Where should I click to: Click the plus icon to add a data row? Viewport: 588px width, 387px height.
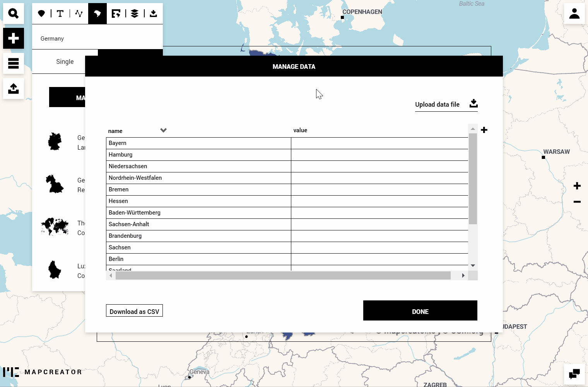click(x=484, y=130)
